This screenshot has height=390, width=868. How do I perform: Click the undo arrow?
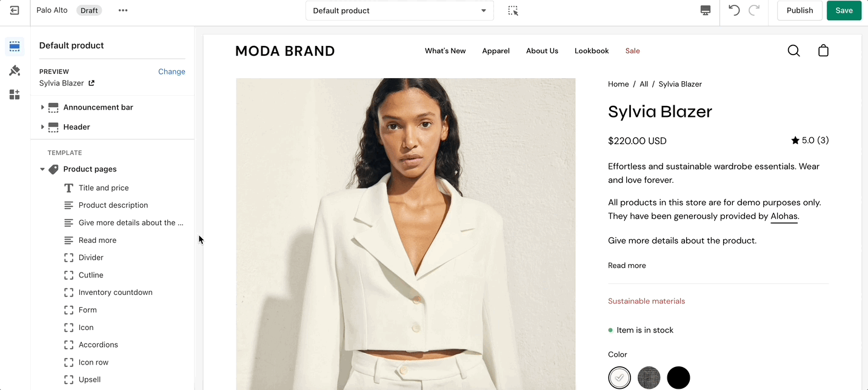tap(734, 10)
